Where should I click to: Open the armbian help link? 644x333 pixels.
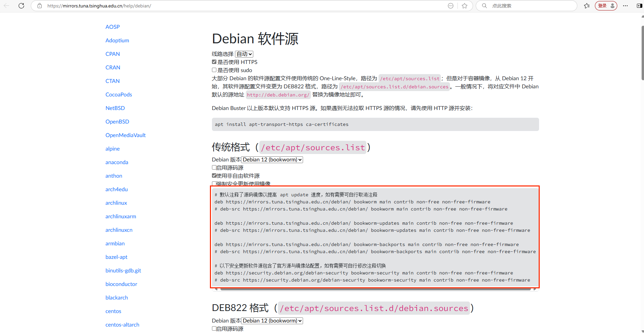[115, 243]
